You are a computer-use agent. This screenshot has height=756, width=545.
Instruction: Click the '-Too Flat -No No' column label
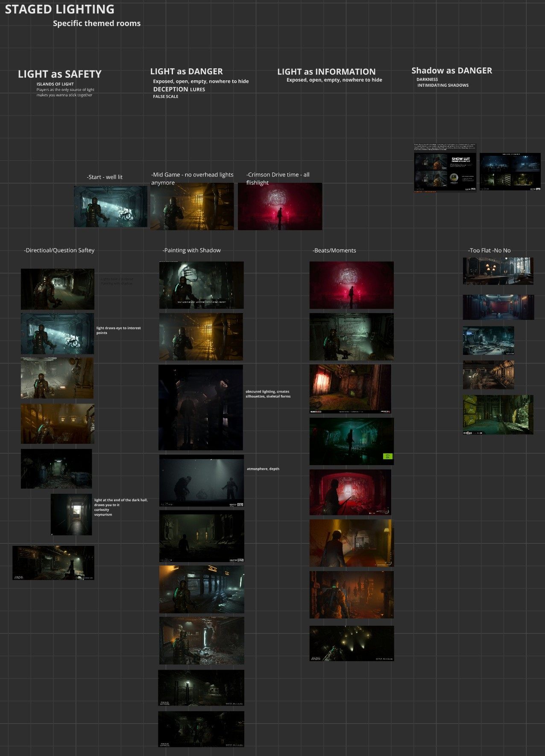(489, 250)
